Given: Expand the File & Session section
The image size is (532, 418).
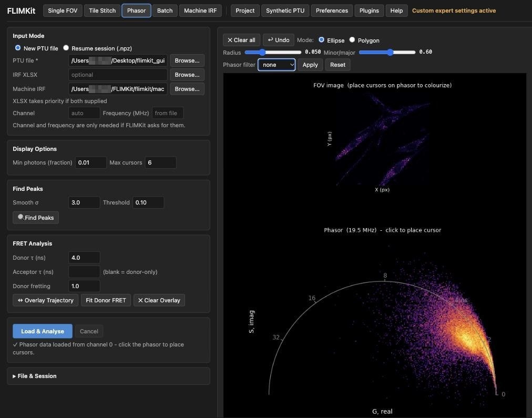Looking at the screenshot, I should pyautogui.click(x=35, y=376).
